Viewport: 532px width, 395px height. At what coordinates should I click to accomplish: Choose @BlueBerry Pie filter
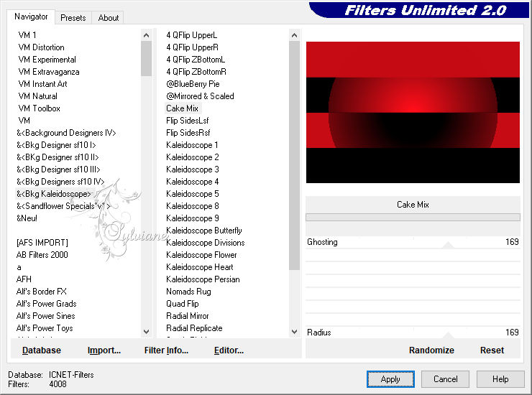point(193,84)
